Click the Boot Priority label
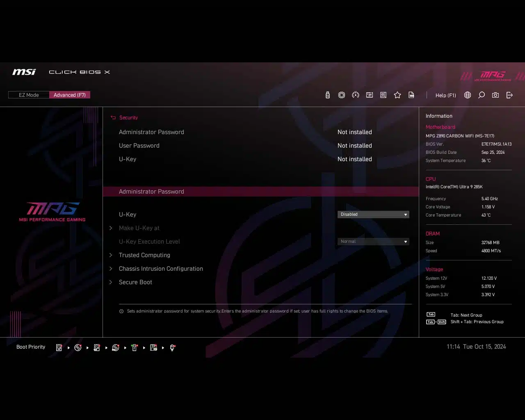 pos(31,347)
